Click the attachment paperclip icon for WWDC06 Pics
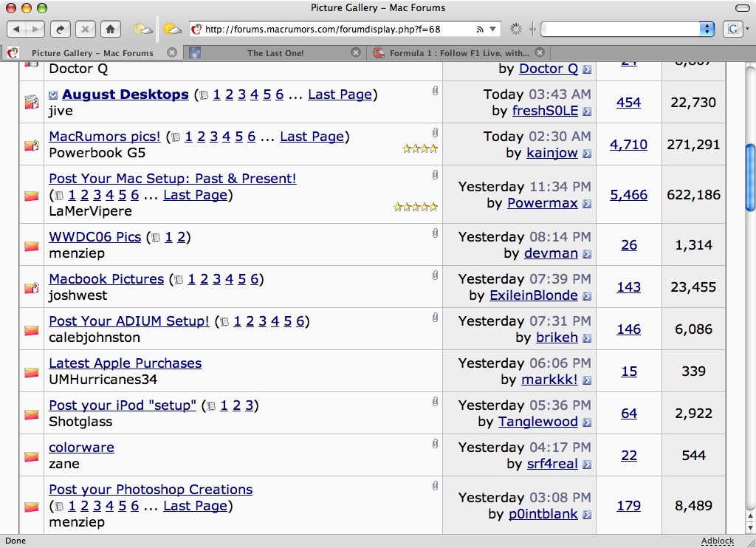756x548 pixels. pyautogui.click(x=435, y=233)
